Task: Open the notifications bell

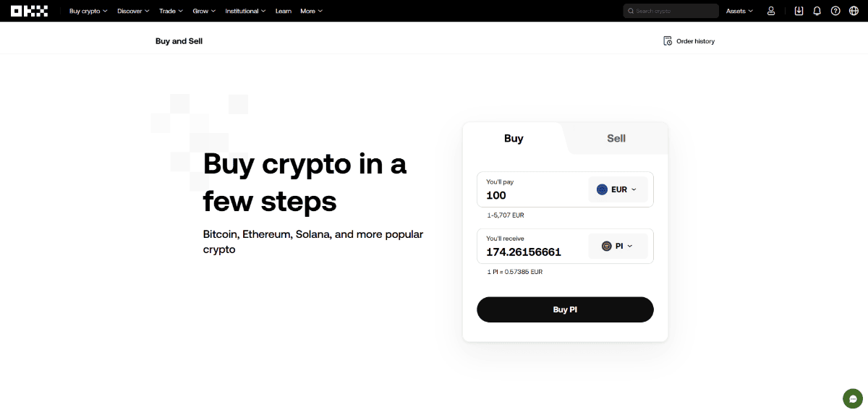Action: 817,11
